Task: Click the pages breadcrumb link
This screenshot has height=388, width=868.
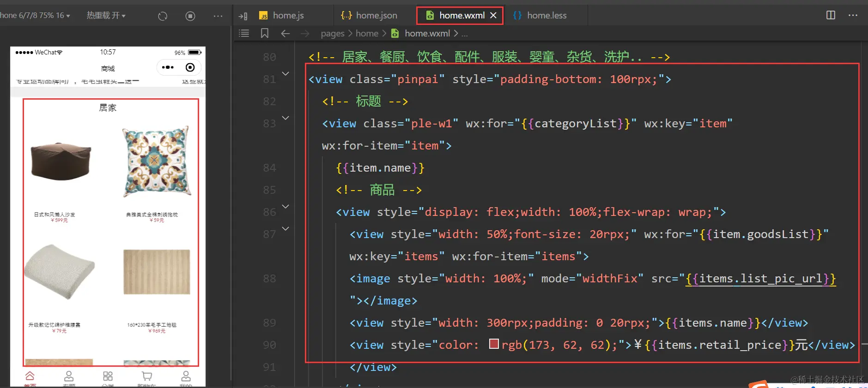Action: click(x=332, y=33)
